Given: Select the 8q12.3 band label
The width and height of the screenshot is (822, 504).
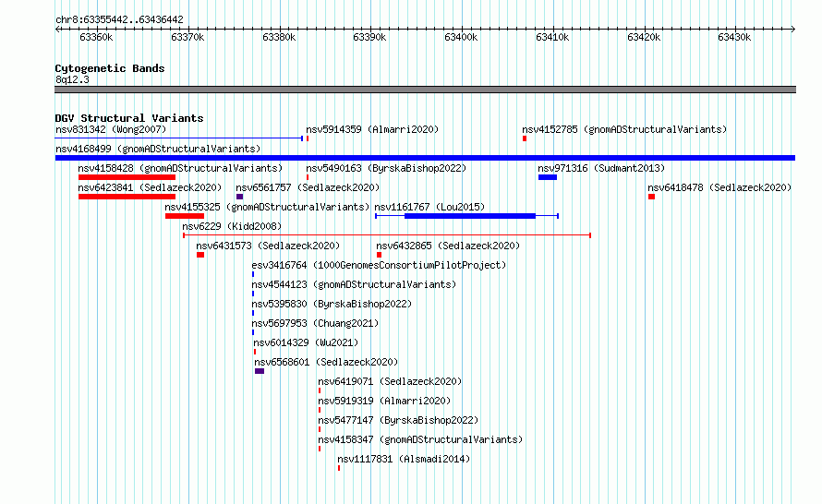Looking at the screenshot, I should 72,79.
